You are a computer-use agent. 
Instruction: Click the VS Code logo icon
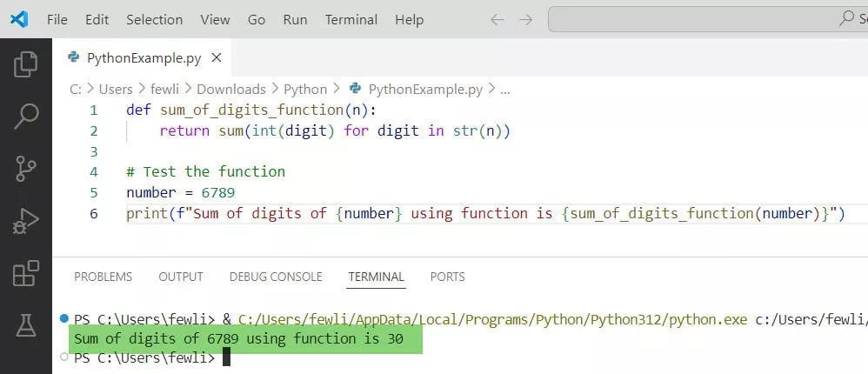19,19
